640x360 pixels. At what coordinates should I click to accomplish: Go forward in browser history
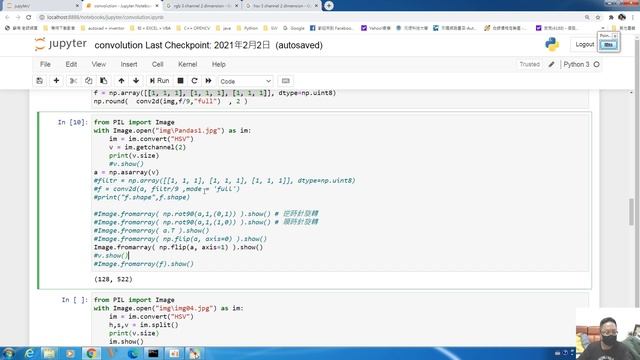coord(18,17)
